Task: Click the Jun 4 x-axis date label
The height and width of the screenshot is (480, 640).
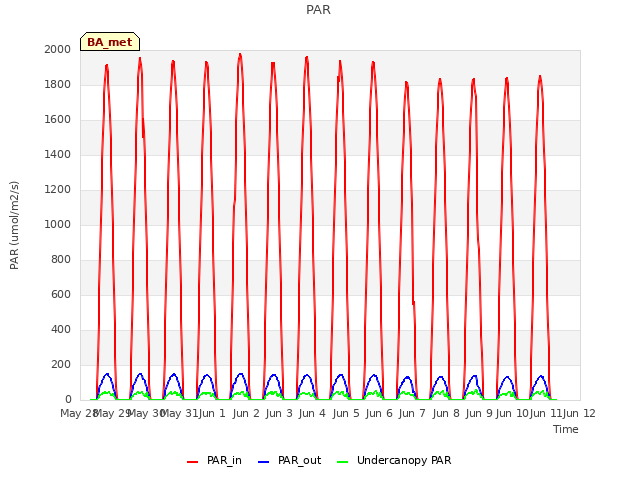Action: [312, 413]
